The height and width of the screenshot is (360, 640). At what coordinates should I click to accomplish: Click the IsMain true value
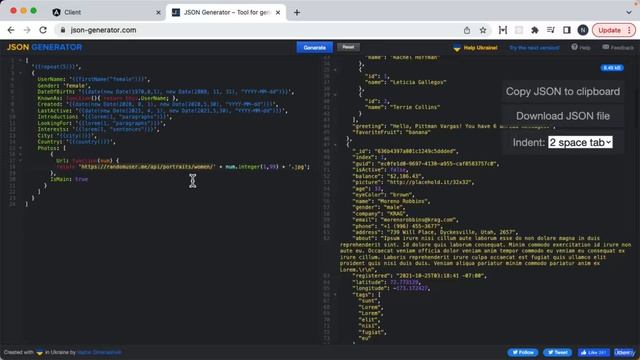pos(81,179)
